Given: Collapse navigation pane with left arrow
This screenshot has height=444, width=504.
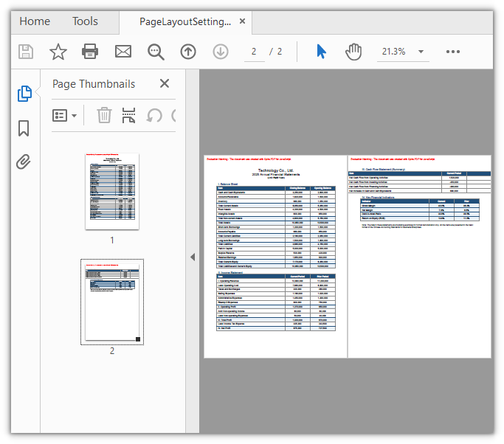Looking at the screenshot, I should coord(193,257).
